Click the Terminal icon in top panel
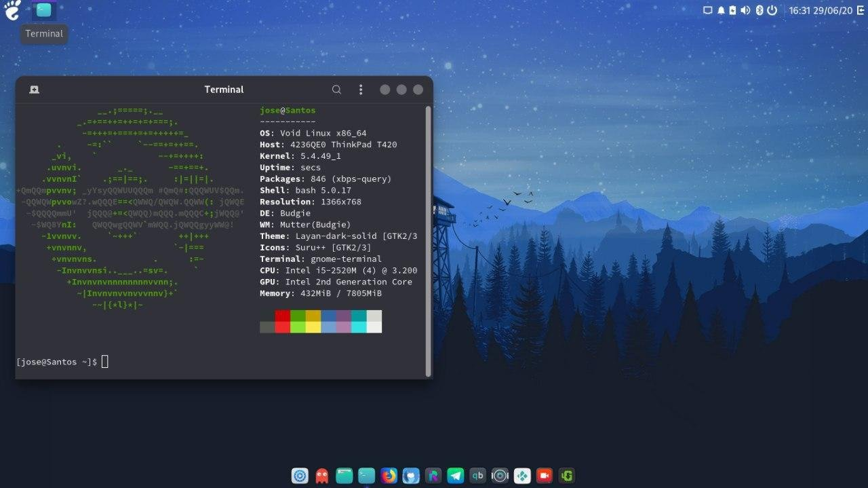Screen dimensions: 868x488 (43, 10)
